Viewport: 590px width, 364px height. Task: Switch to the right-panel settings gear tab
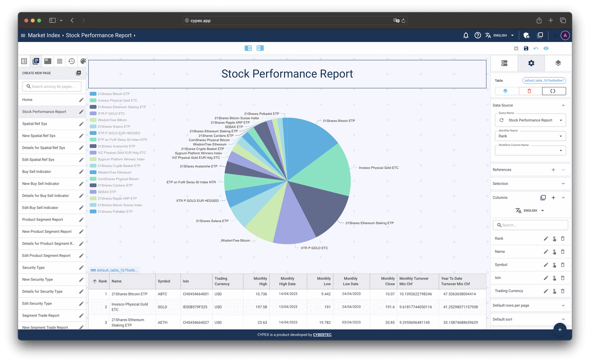point(531,63)
